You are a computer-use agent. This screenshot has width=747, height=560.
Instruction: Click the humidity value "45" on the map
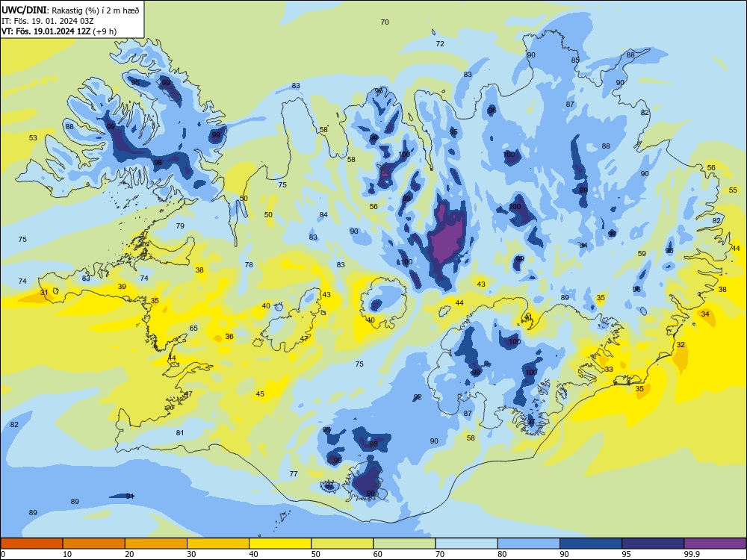(260, 393)
